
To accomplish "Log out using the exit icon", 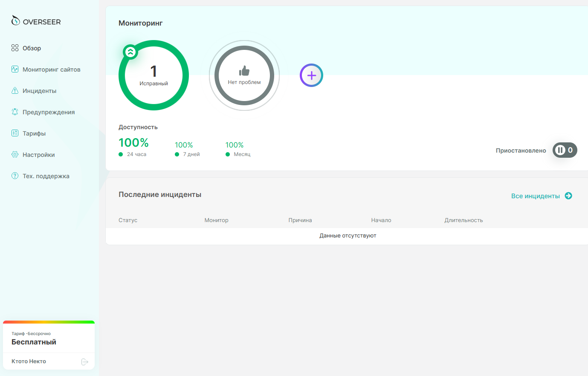I will pos(85,362).
